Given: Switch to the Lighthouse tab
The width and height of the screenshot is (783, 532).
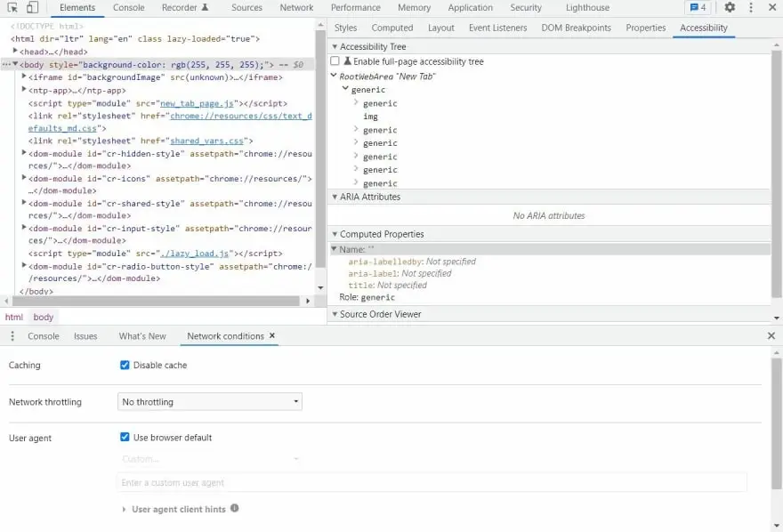Looking at the screenshot, I should click(588, 7).
